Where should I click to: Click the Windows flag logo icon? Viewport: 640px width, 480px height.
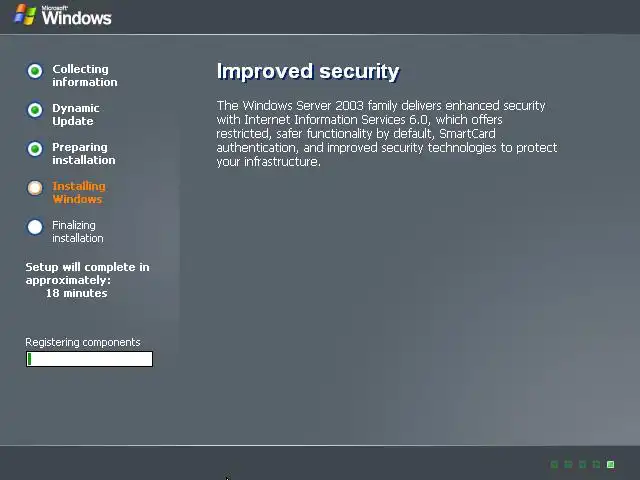25,15
